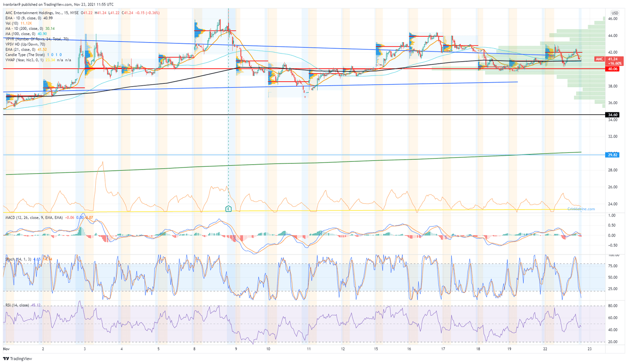Image resolution: width=628 pixels, height=364 pixels.
Task: Click the blue 29.82 price level label
Action: point(612,155)
